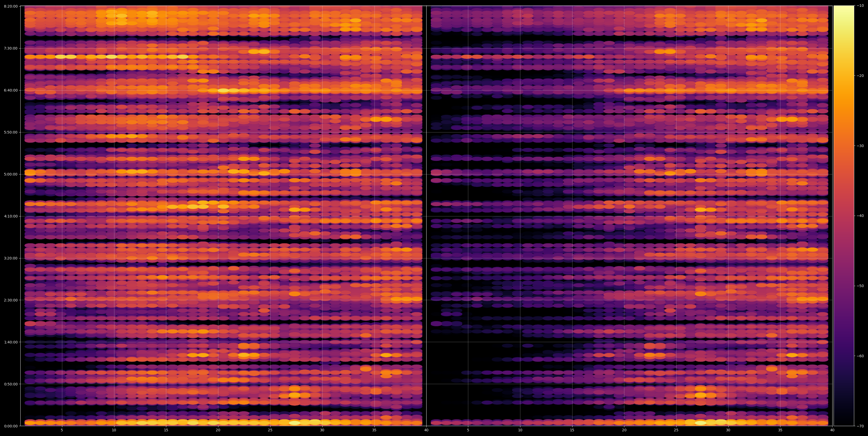Viewport: 868px width, 436px height.
Task: Click x-axis label 35 under right heatmap
Action: point(780,430)
